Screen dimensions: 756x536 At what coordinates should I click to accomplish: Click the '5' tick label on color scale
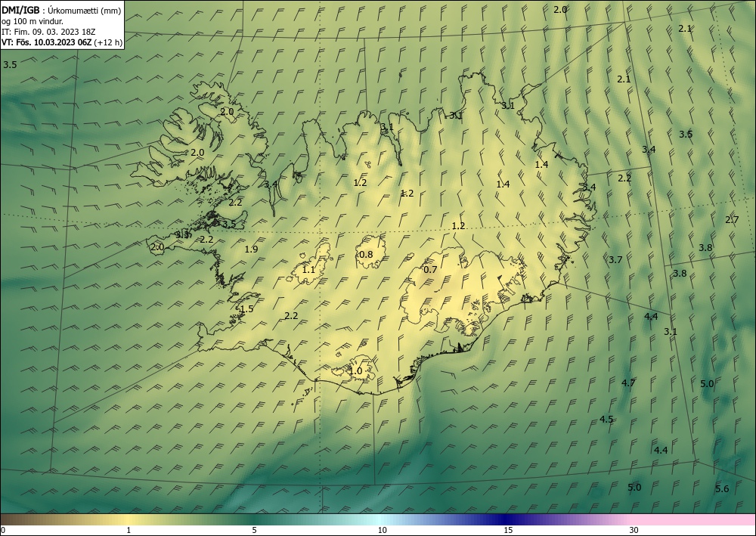(x=254, y=531)
